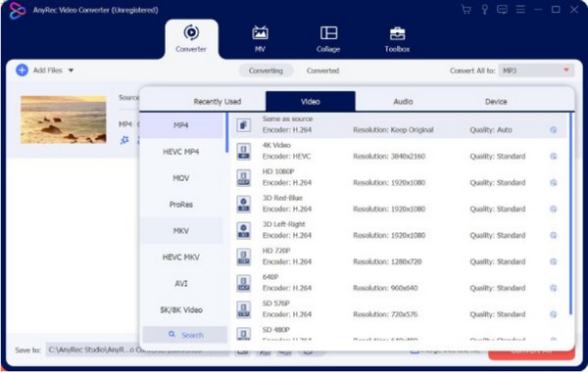The width and height of the screenshot is (588, 373).
Task: Click the SD 576P preset icon
Action: pyautogui.click(x=244, y=309)
